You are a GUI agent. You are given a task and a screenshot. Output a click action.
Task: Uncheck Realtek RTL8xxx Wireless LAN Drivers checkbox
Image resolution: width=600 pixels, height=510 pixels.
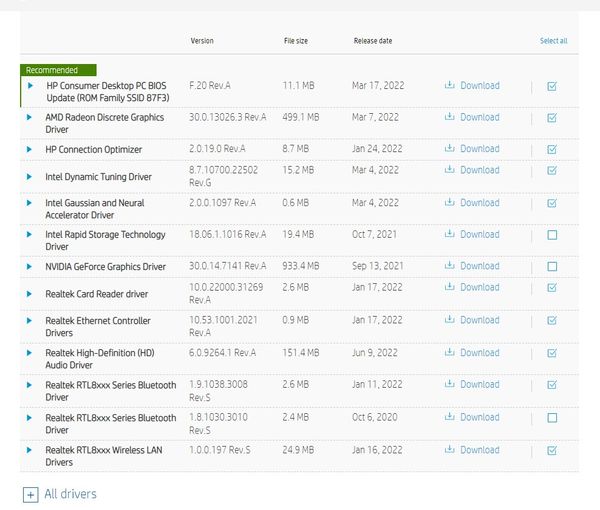coord(552,451)
